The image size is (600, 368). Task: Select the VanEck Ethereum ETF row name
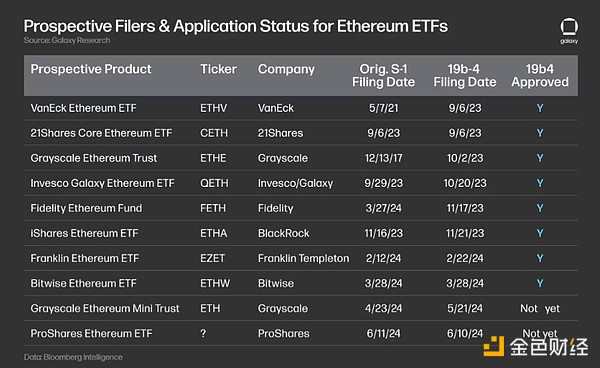pyautogui.click(x=83, y=108)
